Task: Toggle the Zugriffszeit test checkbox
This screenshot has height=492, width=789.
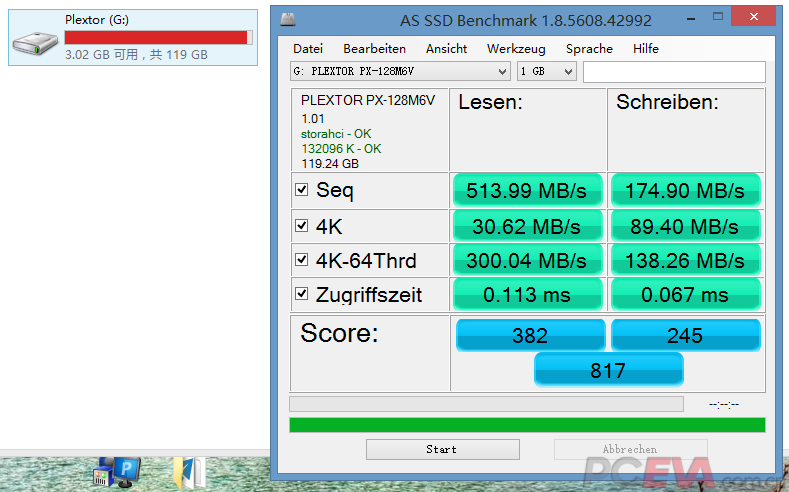Action: 301,294
